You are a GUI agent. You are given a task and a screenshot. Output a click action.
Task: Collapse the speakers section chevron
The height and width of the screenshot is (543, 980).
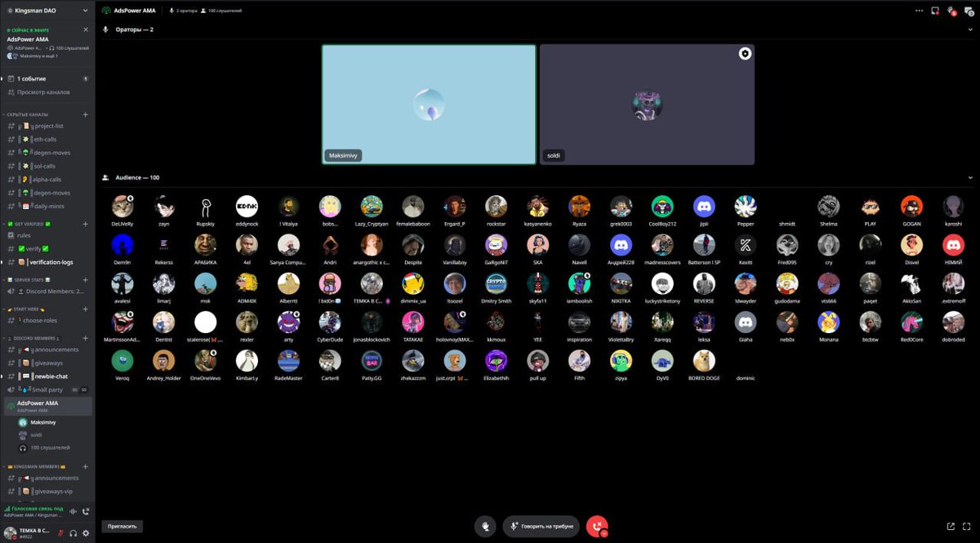970,29
